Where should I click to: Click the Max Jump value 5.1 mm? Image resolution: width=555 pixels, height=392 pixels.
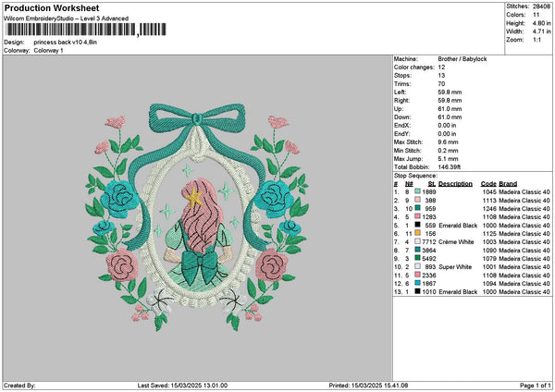point(448,159)
